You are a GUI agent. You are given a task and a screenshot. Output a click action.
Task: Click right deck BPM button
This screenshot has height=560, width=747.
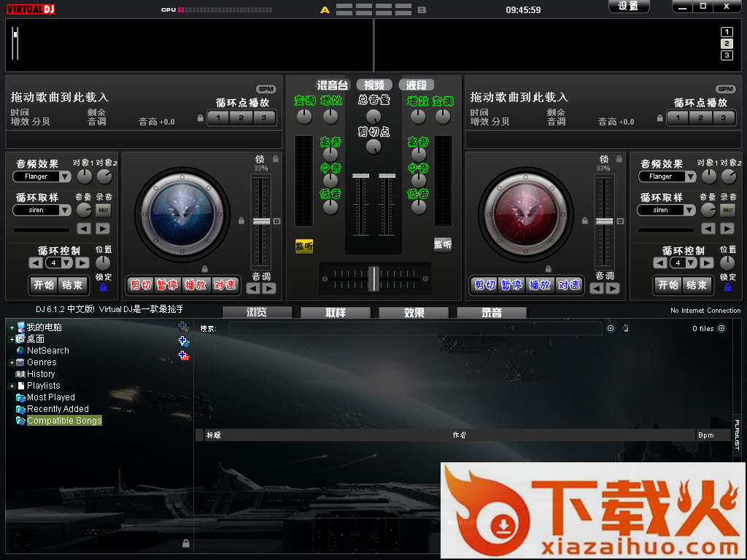pos(726,89)
